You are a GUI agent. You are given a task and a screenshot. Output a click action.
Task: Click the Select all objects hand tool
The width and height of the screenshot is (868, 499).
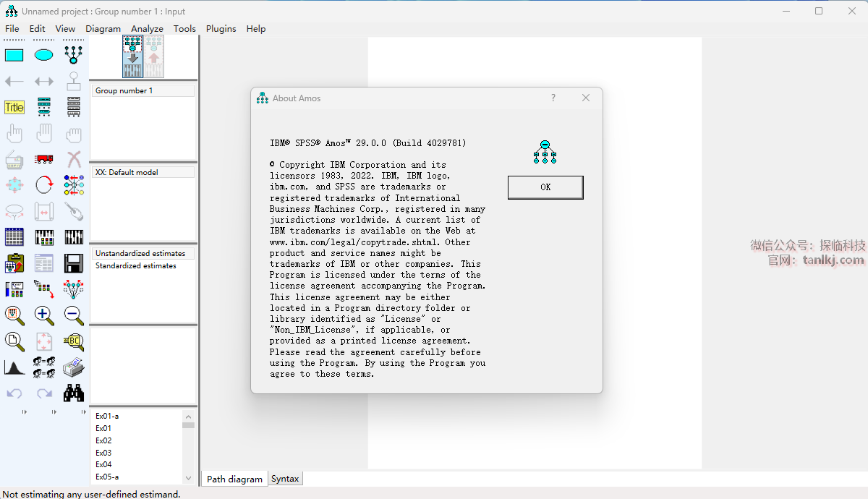tap(44, 133)
